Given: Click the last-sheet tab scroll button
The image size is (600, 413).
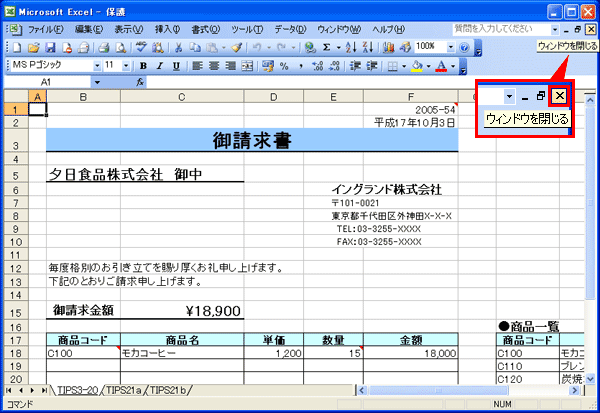Looking at the screenshot, I should pyautogui.click(x=44, y=390).
